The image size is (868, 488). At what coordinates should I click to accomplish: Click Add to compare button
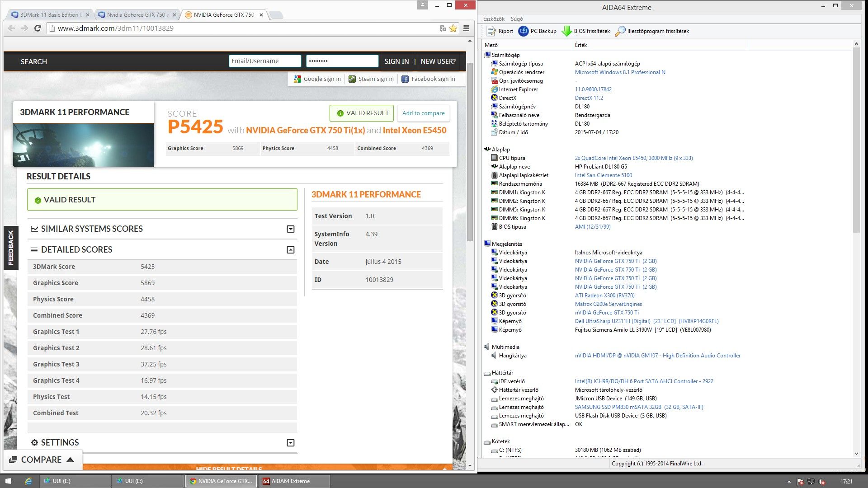pyautogui.click(x=423, y=113)
